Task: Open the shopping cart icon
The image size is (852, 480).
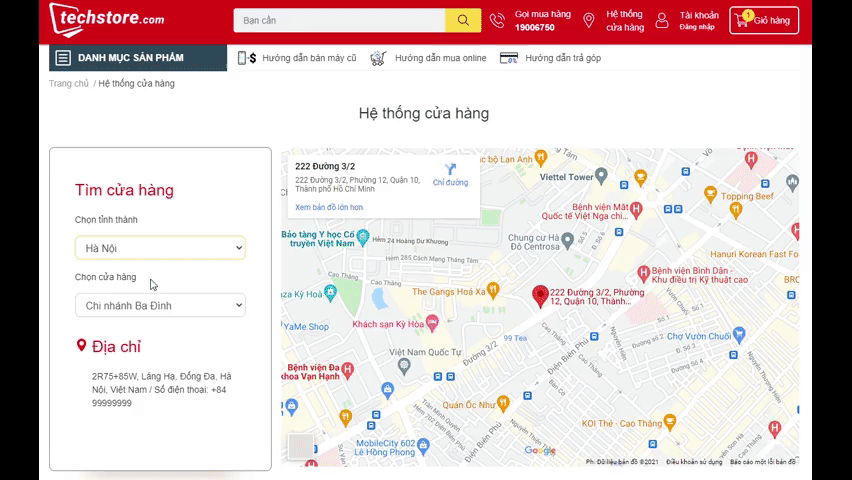Action: [742, 20]
